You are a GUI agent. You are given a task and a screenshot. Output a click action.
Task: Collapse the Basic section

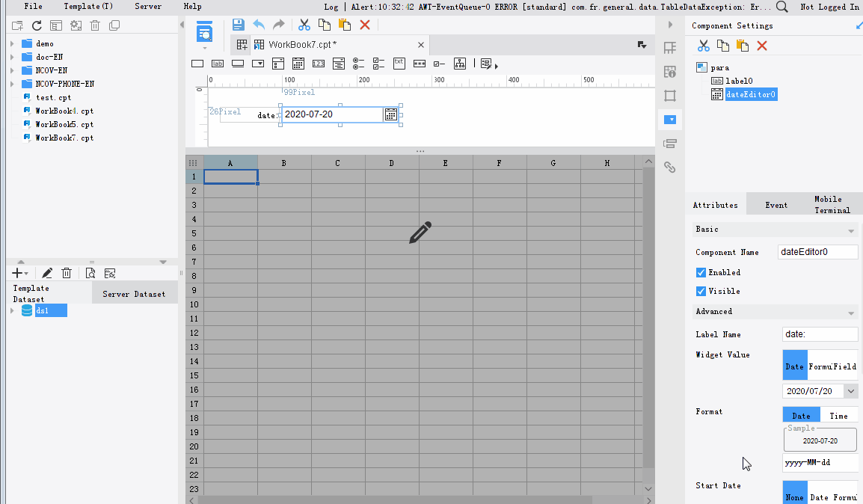(x=851, y=230)
